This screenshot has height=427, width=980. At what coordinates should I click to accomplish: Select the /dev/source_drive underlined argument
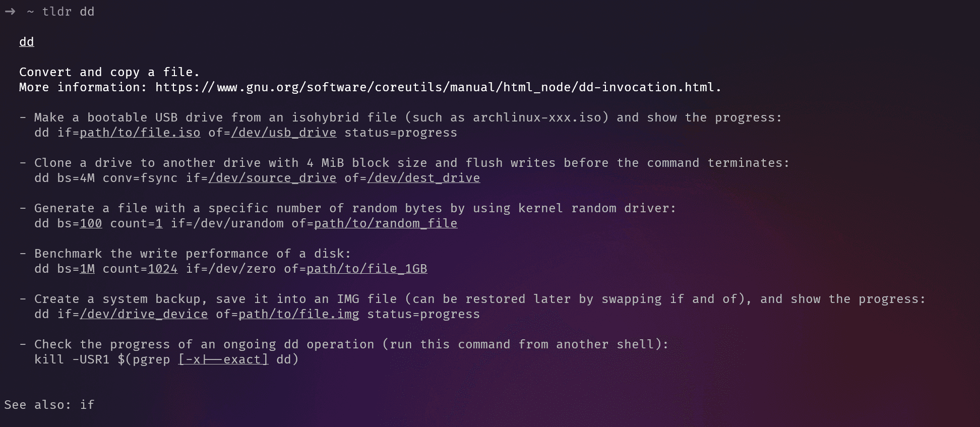point(272,178)
